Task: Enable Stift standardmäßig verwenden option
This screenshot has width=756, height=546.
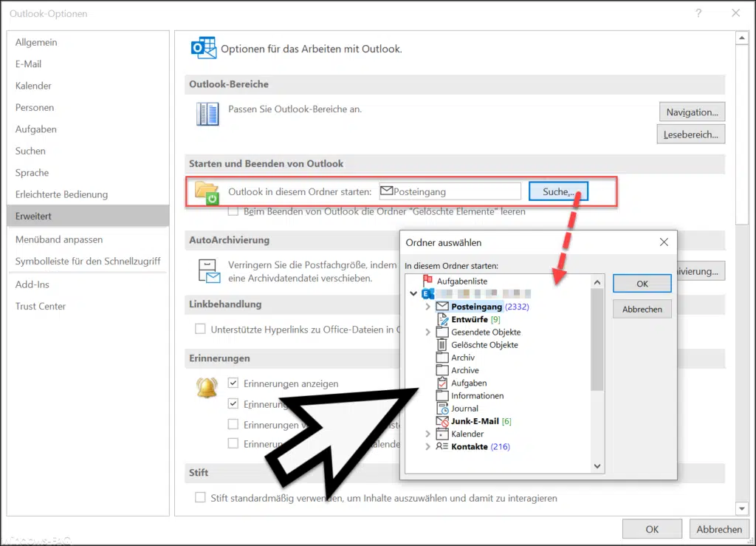Action: pyautogui.click(x=200, y=498)
